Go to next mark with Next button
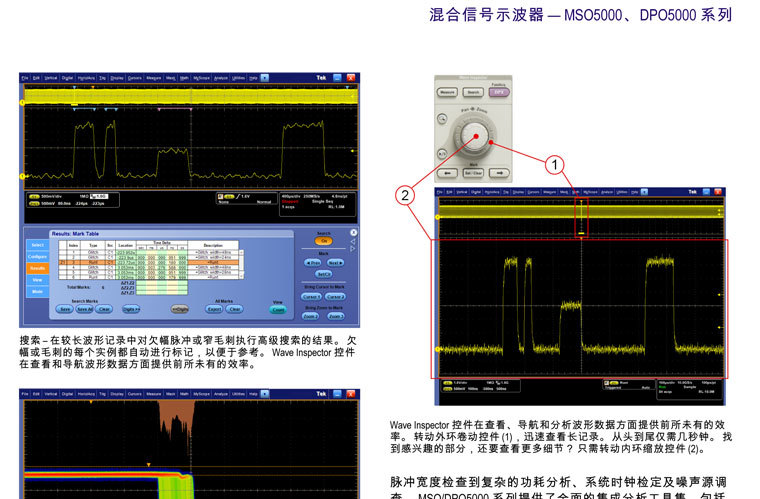This screenshot has width=760, height=499. coord(335,263)
